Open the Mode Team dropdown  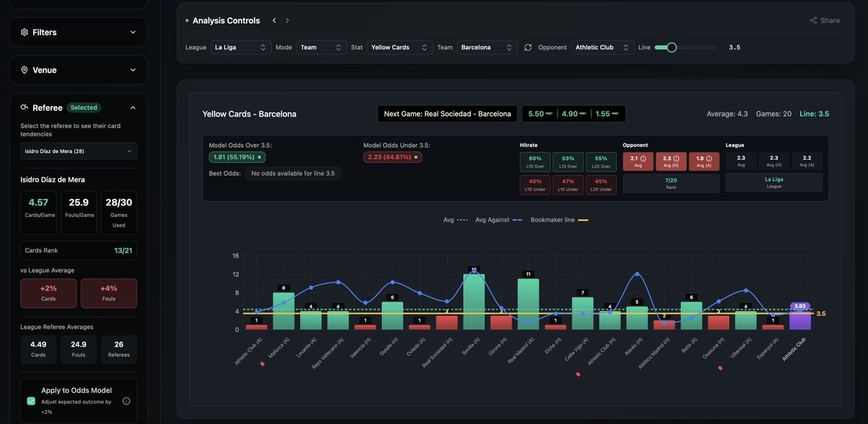tap(321, 47)
